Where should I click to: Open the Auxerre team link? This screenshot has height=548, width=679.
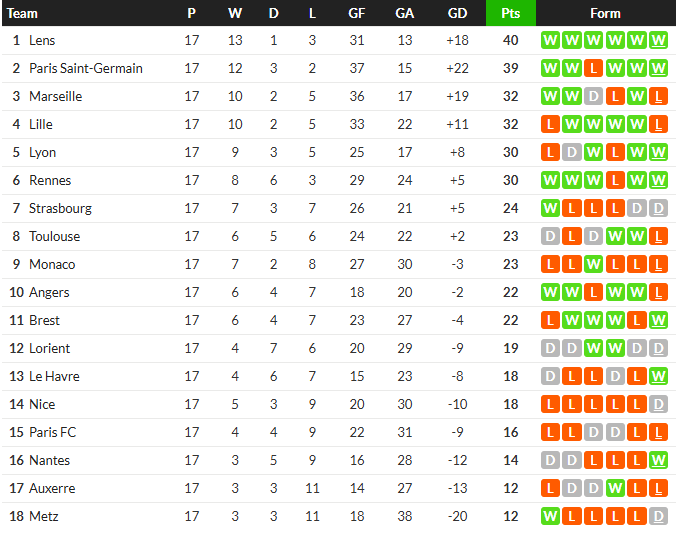[x=52, y=488]
